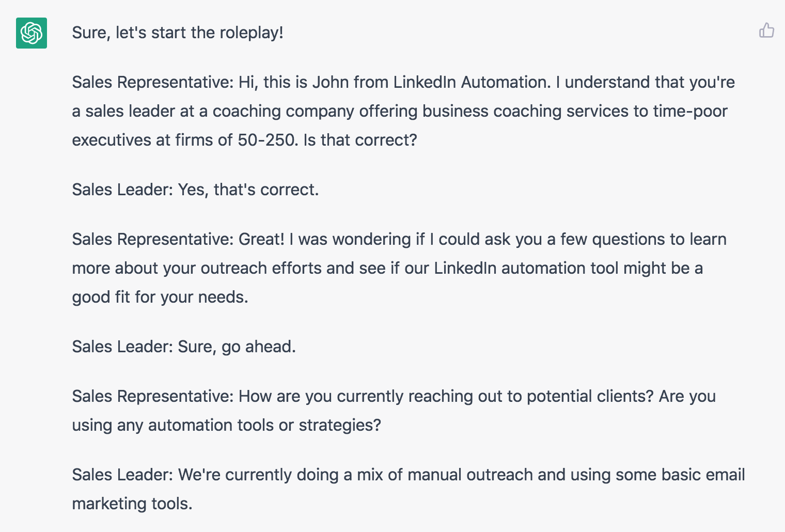
Task: Click the phrase "Is that correct?"
Action: 360,140
